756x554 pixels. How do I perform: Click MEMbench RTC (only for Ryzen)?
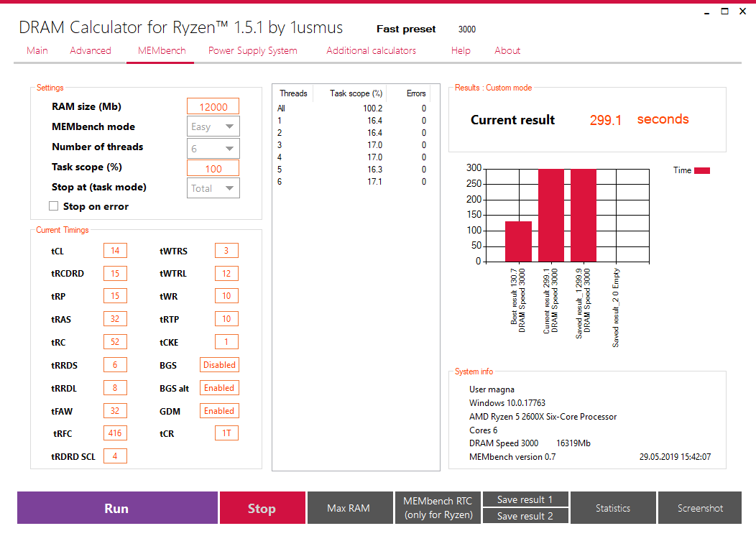(x=438, y=508)
